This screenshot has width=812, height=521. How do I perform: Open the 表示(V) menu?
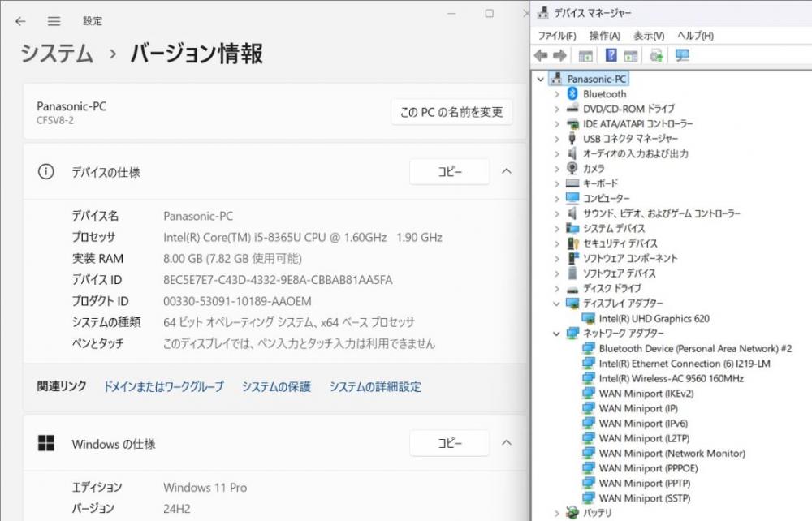649,36
